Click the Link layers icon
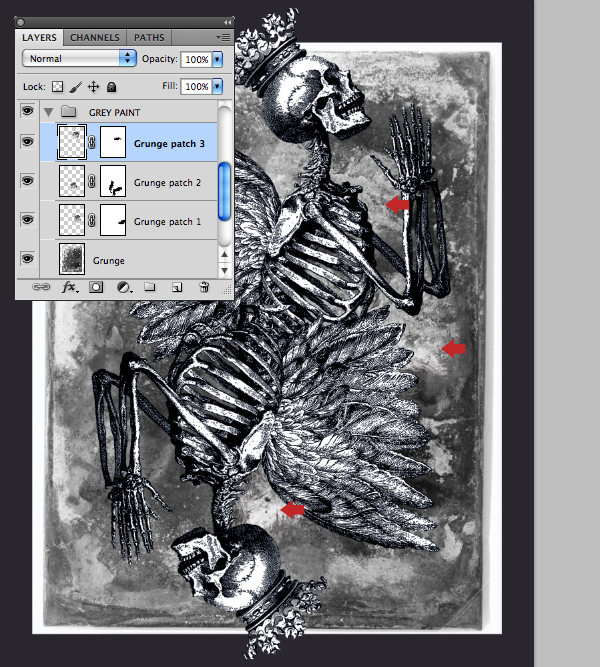The width and height of the screenshot is (600, 667). pyautogui.click(x=41, y=287)
